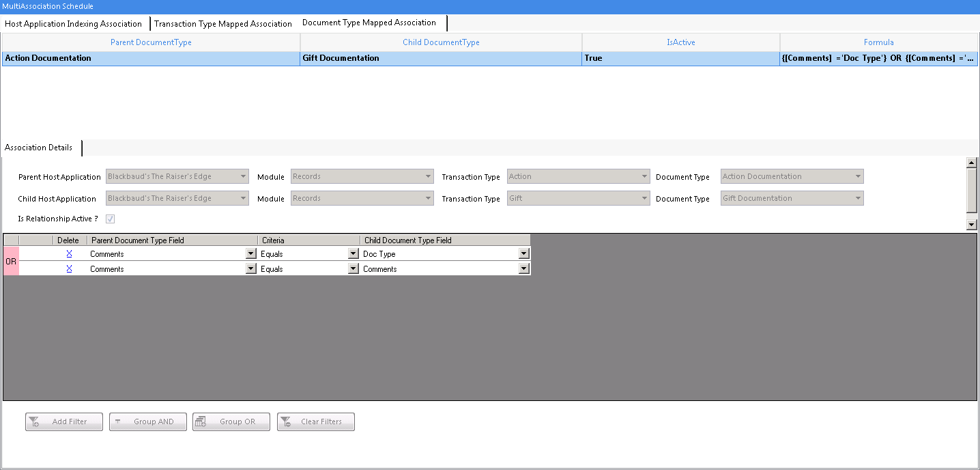The height and width of the screenshot is (470, 980).
Task: Delete the first Comments filter row
Action: pyautogui.click(x=69, y=253)
